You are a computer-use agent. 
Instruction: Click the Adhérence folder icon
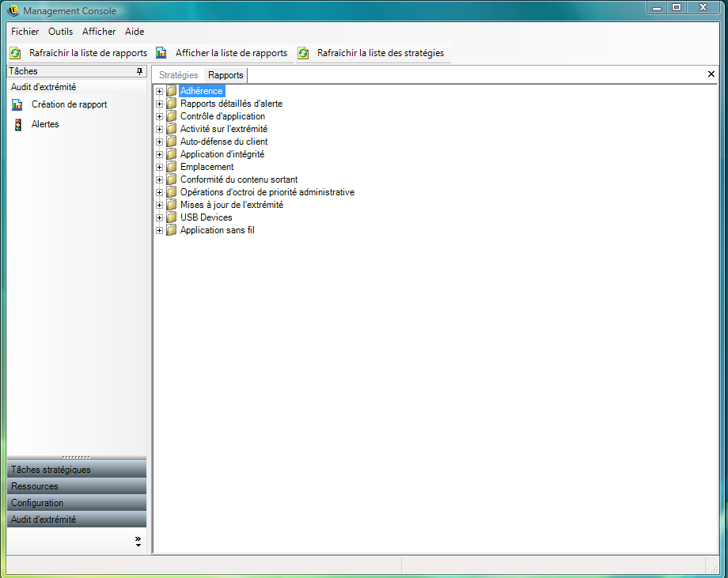172,90
